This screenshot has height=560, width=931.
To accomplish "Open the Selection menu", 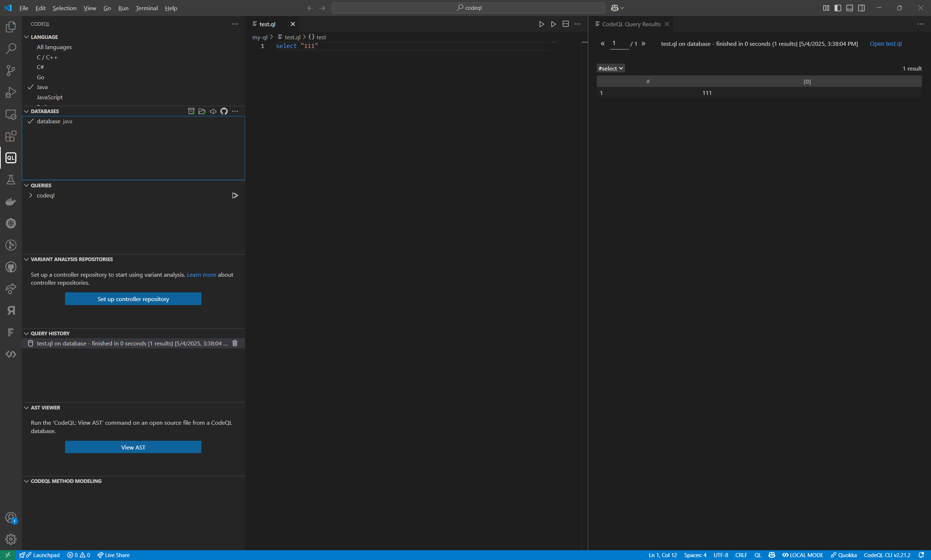I will (64, 8).
